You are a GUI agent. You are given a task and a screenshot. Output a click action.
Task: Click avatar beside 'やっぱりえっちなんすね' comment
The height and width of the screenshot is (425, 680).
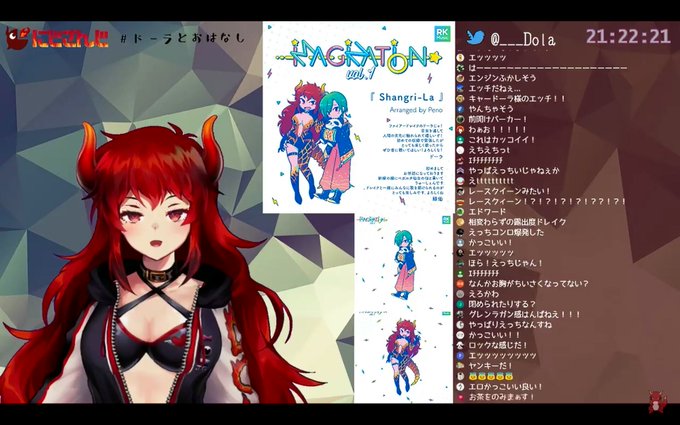click(460, 325)
